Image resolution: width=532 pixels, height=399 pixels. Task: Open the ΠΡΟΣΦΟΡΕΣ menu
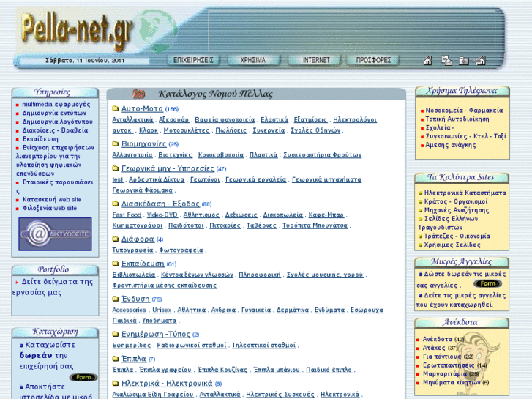coord(373,60)
